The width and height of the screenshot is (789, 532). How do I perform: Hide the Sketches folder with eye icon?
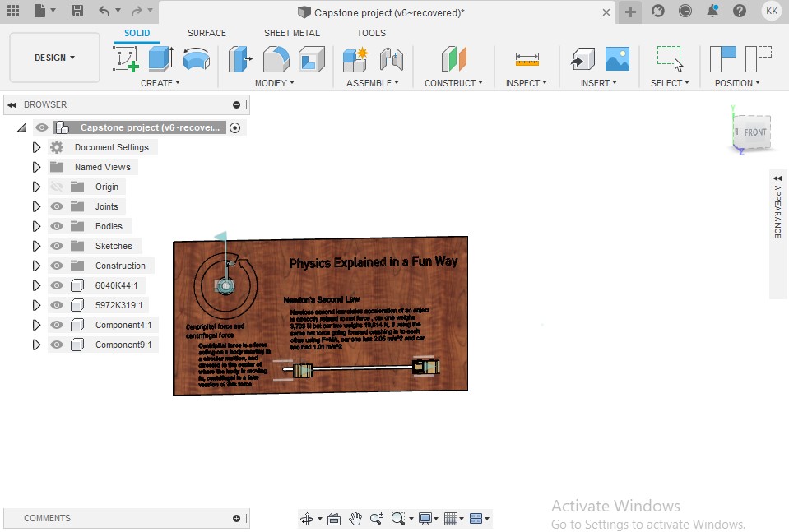(57, 246)
